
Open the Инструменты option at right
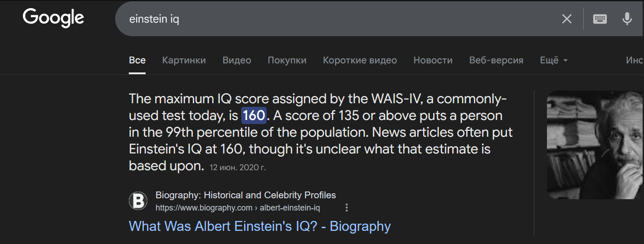pos(635,60)
